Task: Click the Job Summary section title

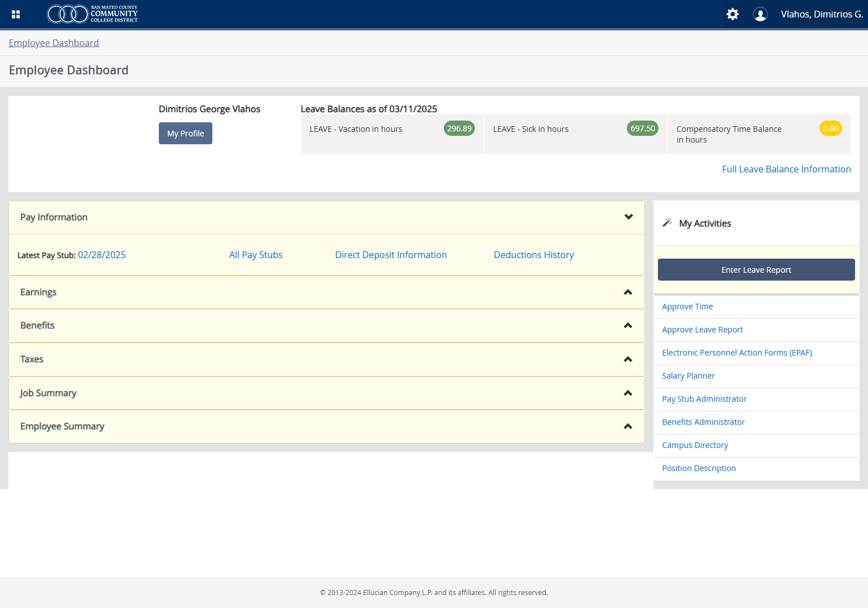Action: click(48, 393)
